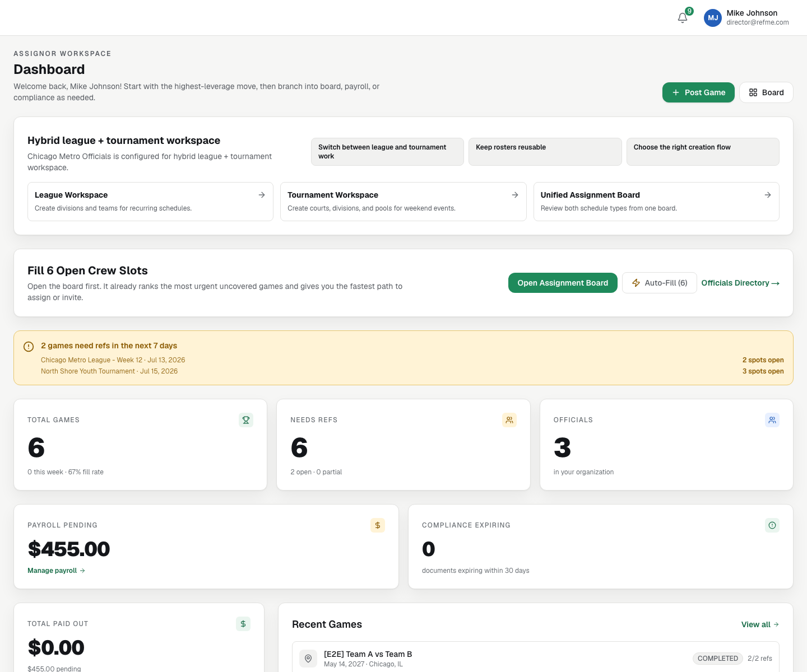Click Open Assignment Board button

tap(563, 283)
